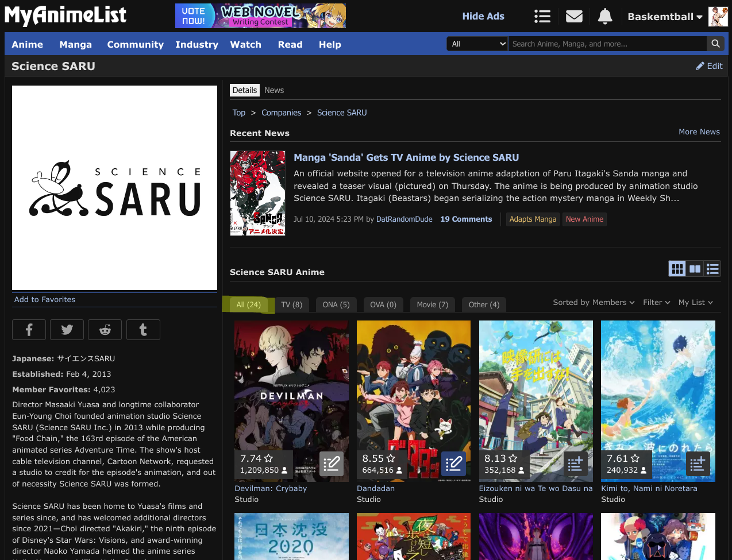
Task: Click Add to Favorites link
Action: (x=45, y=300)
